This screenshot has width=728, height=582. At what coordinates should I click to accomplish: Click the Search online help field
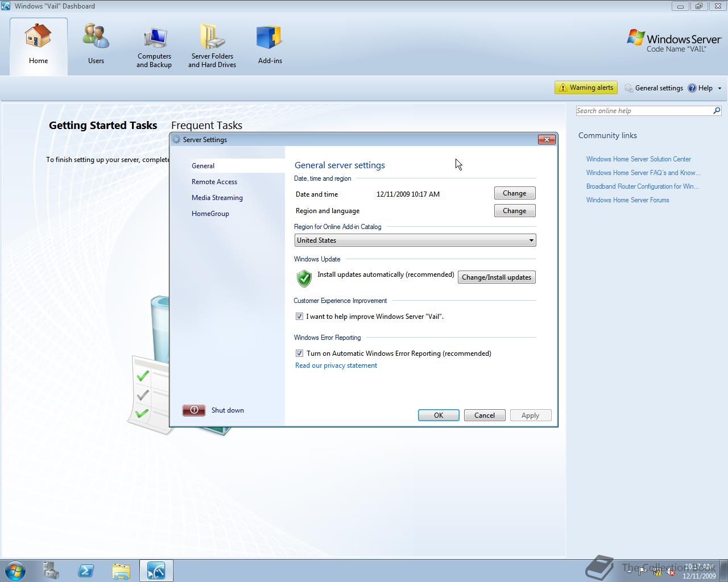pos(643,111)
